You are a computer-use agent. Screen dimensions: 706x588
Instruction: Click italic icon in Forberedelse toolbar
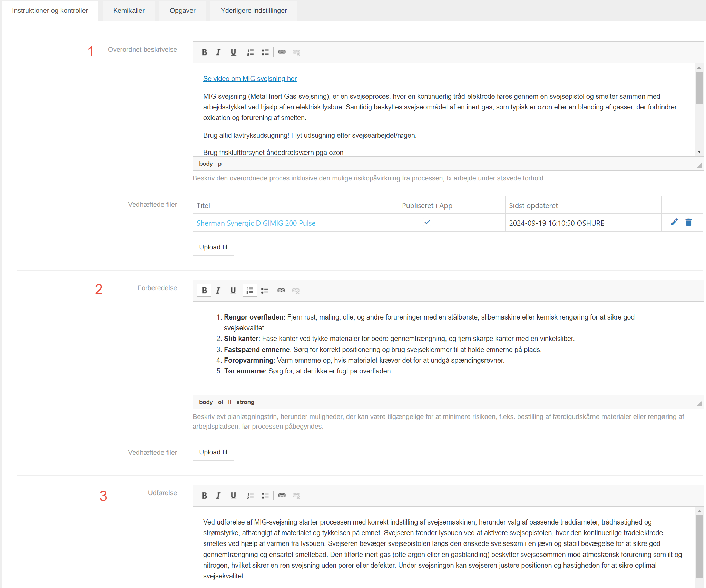point(218,291)
